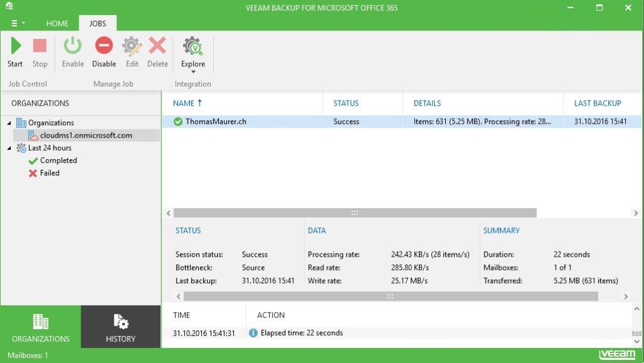
Task: Click the details pane horizontal scrollbar thumb
Action: [391, 296]
